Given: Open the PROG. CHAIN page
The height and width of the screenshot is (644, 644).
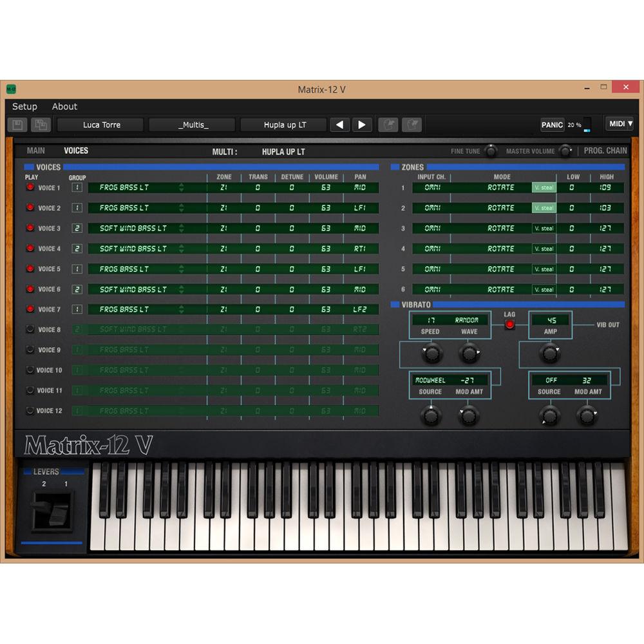Looking at the screenshot, I should point(605,150).
